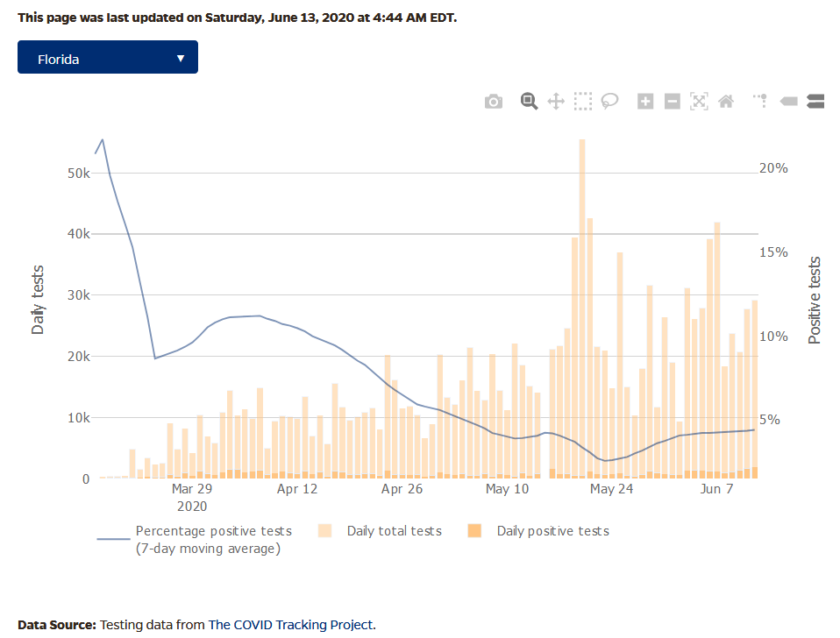Open the Florida state dropdown
The width and height of the screenshot is (840, 638).
click(107, 58)
